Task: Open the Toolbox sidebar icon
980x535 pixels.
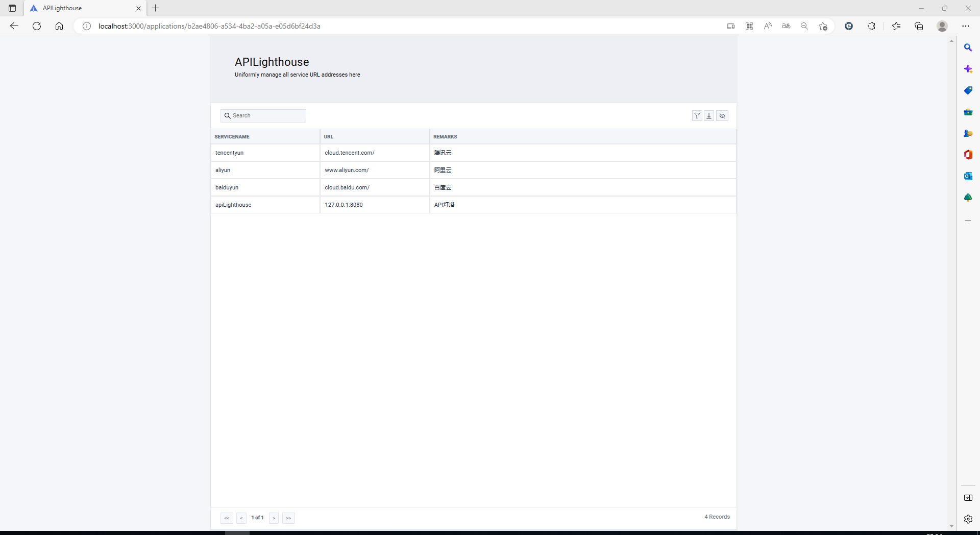Action: (x=968, y=112)
